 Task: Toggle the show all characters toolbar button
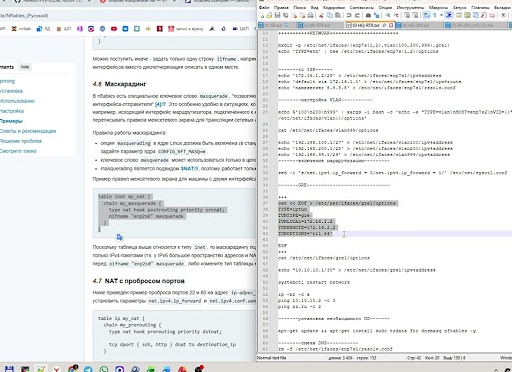pyautogui.click(x=435, y=15)
